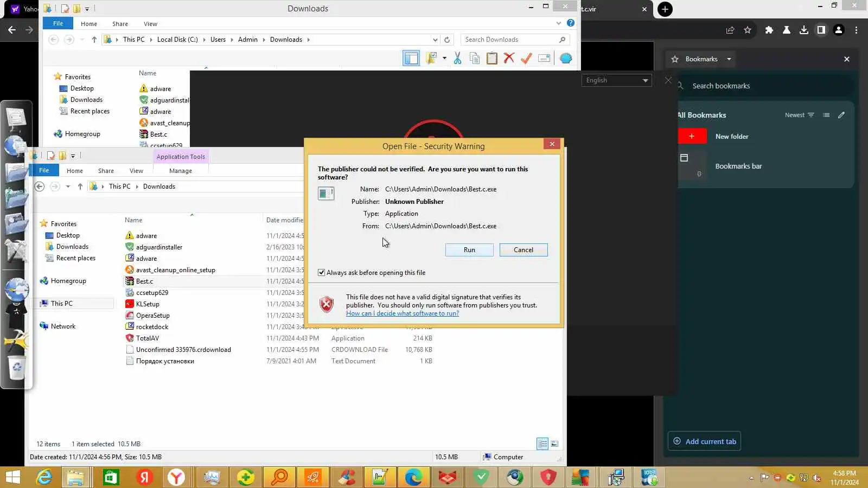This screenshot has width=868, height=488.
Task: Click the browser share page icon
Action: click(x=730, y=30)
